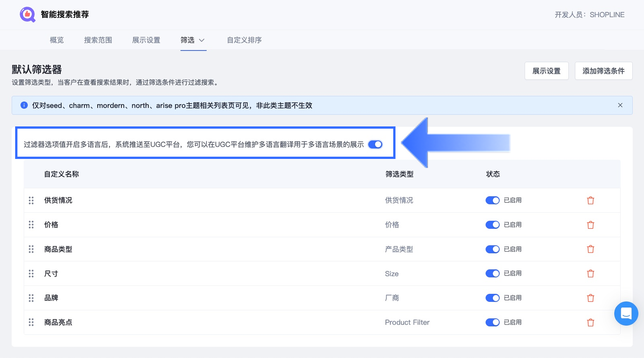Image resolution: width=644 pixels, height=358 pixels.
Task: Delete the 品牌 filter row
Action: point(590,298)
